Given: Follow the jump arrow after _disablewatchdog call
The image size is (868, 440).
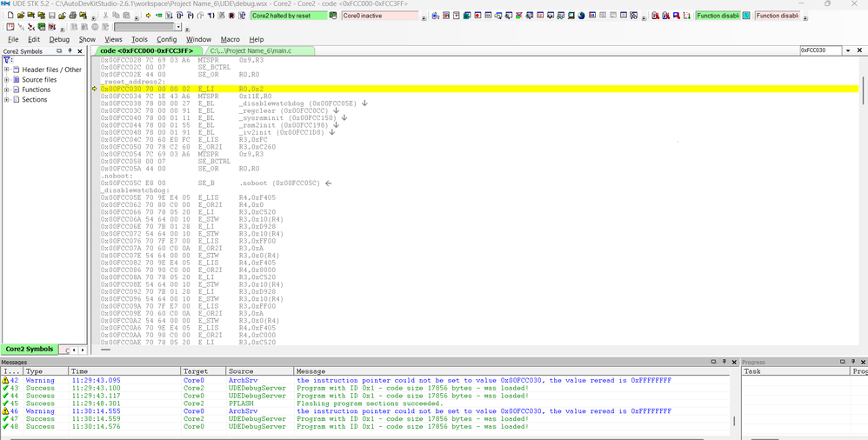Looking at the screenshot, I should 364,103.
